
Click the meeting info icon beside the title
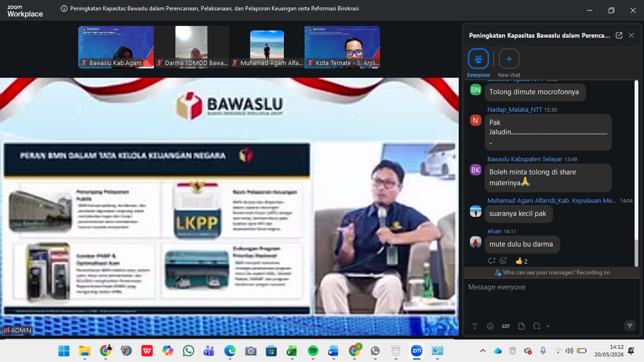(x=64, y=8)
